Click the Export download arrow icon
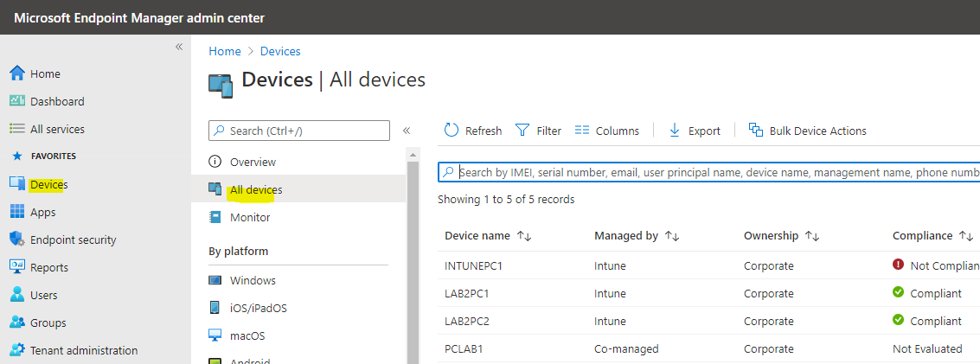Viewport: 980px width, 364px height. 675,130
